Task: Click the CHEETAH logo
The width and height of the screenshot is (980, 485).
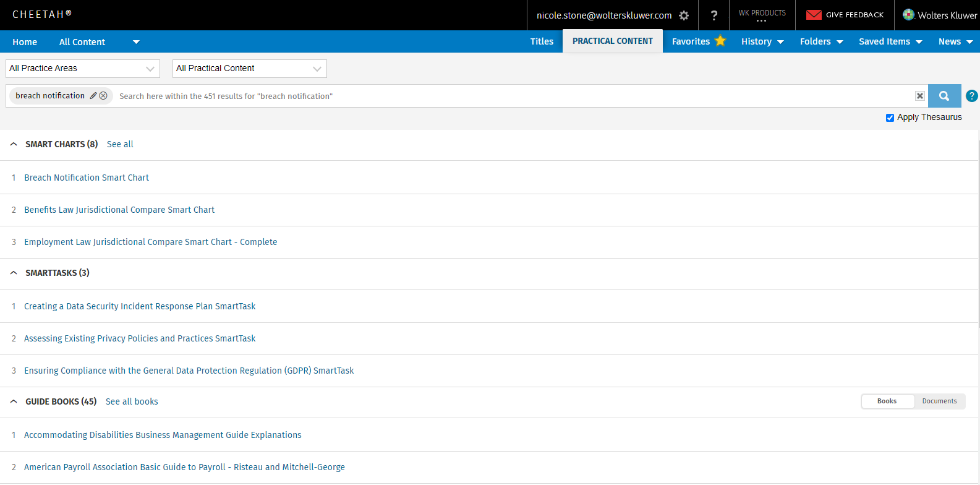Action: (42, 14)
